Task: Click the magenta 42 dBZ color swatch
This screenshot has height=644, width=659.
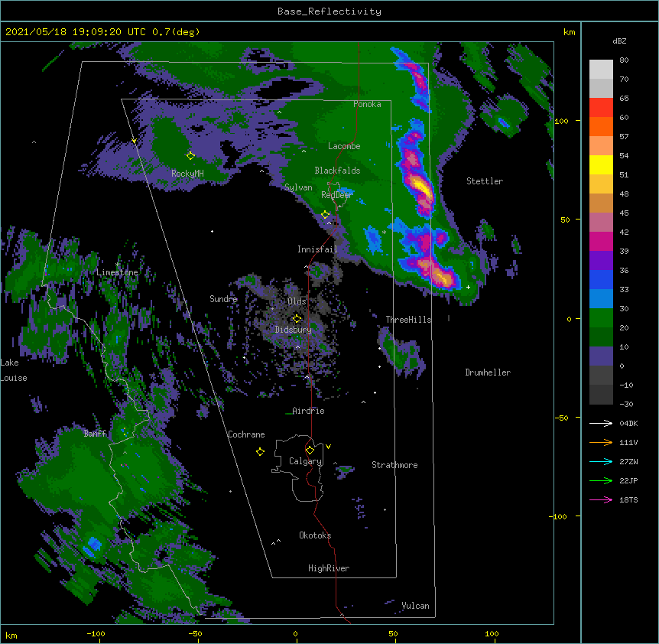Action: (x=601, y=241)
